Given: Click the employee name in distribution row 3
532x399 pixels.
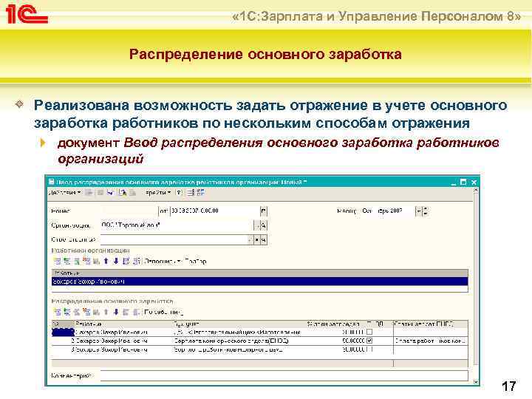Looking at the screenshot, I should [x=112, y=349].
